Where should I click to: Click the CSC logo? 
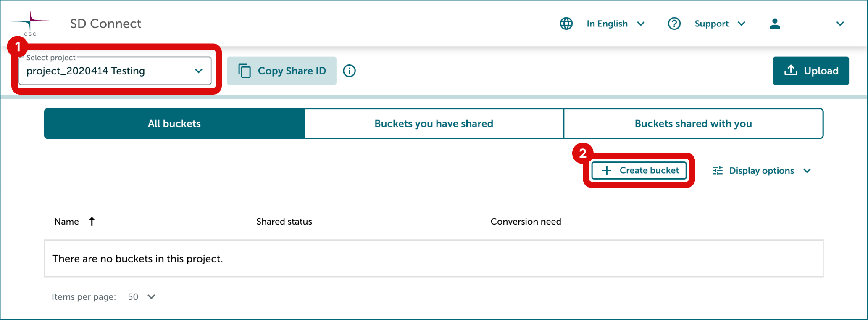(x=30, y=24)
